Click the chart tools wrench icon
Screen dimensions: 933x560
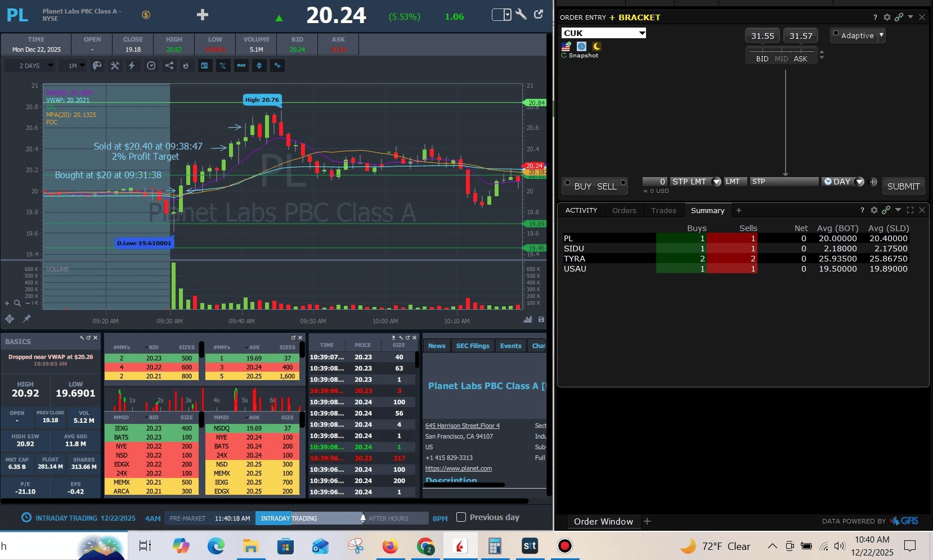click(x=115, y=66)
